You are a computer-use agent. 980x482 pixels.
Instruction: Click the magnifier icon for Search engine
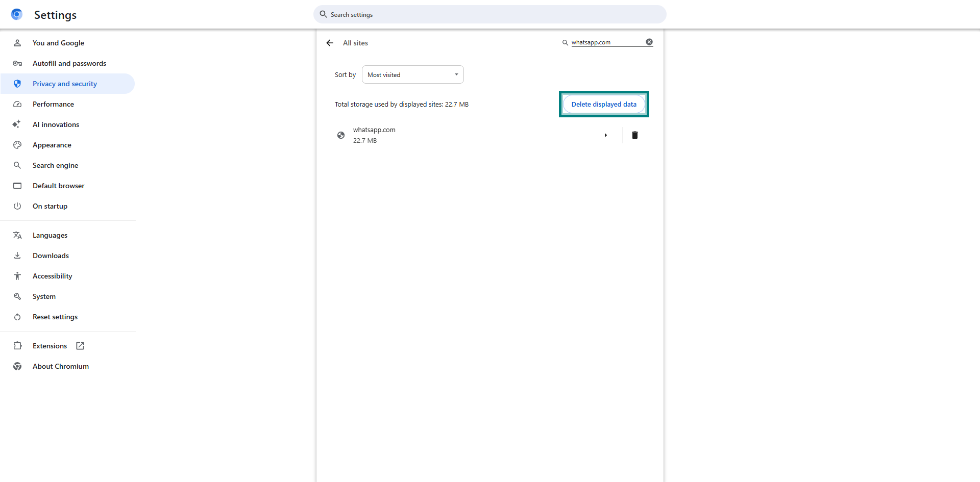17,165
